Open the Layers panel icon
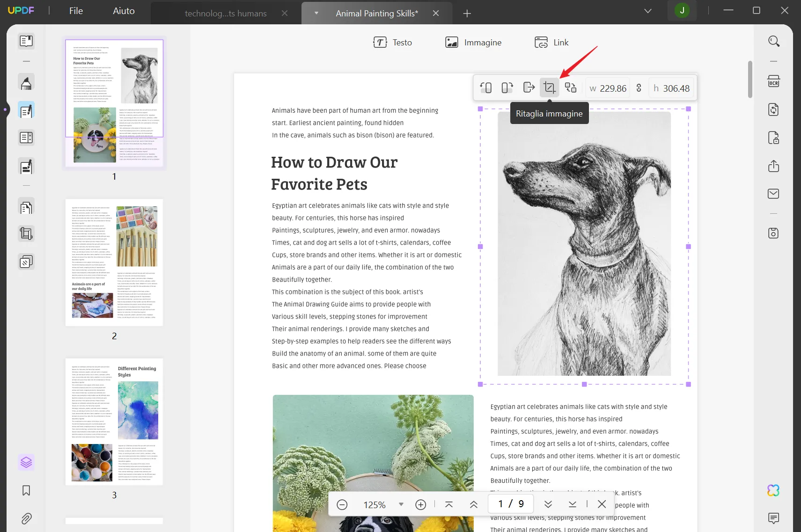The image size is (801, 532). tap(26, 462)
